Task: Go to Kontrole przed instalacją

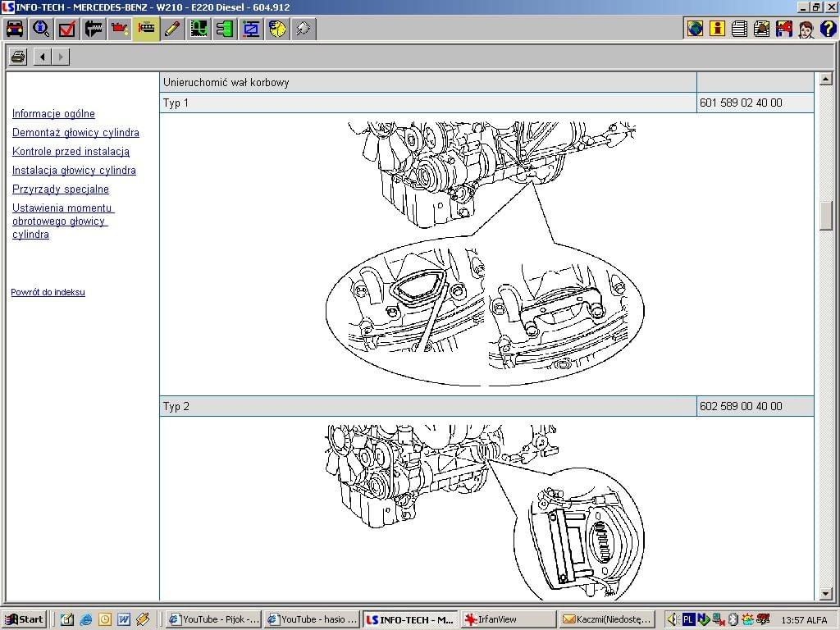Action: pos(71,151)
